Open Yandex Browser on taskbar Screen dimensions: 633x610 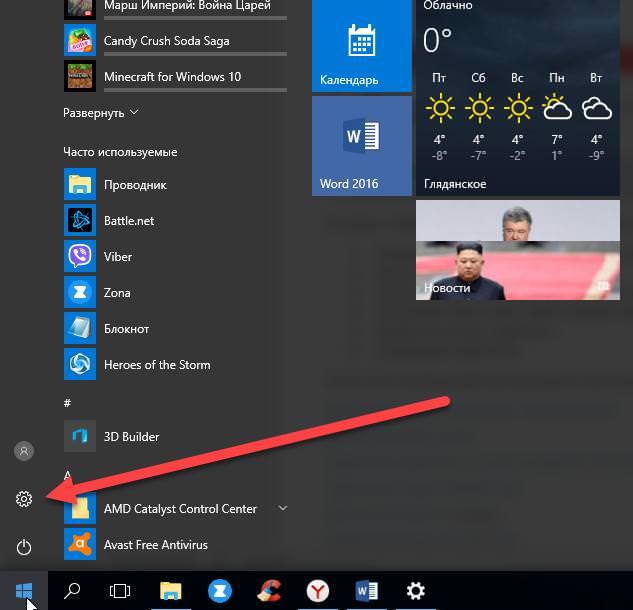pyautogui.click(x=318, y=591)
